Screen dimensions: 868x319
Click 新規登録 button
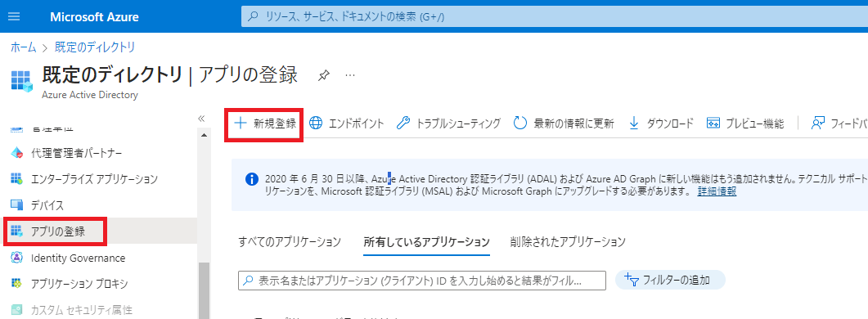[x=264, y=124]
